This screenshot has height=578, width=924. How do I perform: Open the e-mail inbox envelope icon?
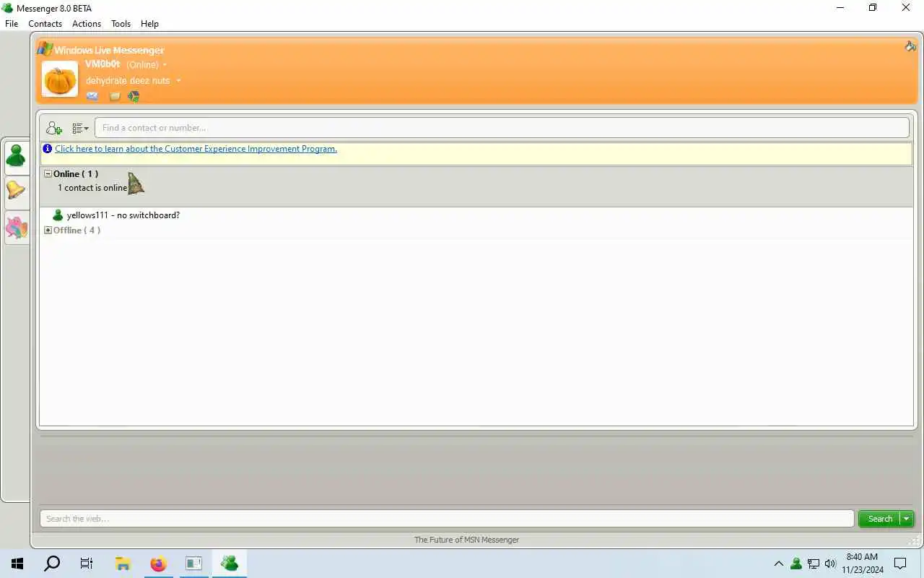pyautogui.click(x=92, y=96)
